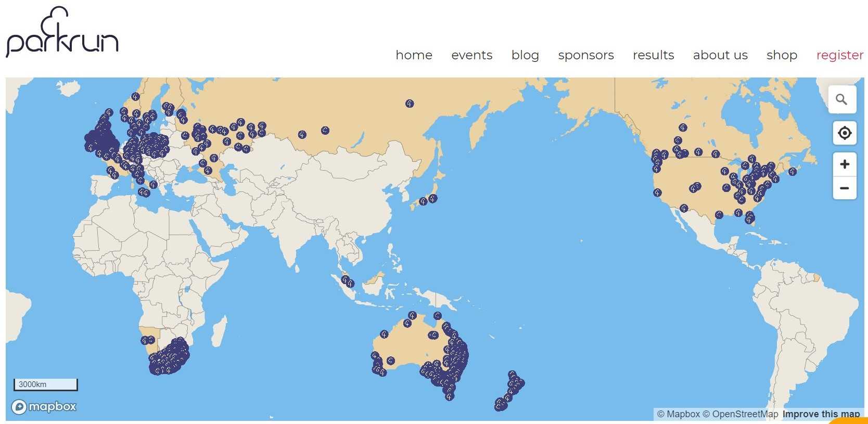
Task: Open the events menu item
Action: (x=471, y=55)
